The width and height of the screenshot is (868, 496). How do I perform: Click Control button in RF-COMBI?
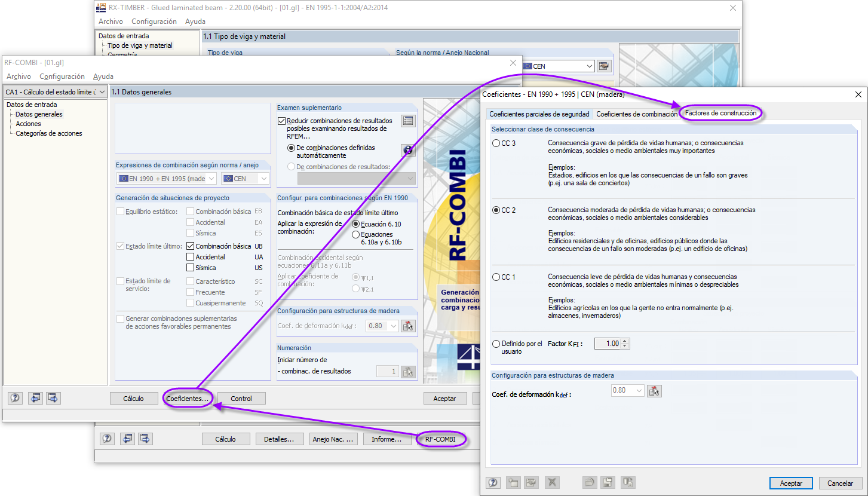click(241, 399)
